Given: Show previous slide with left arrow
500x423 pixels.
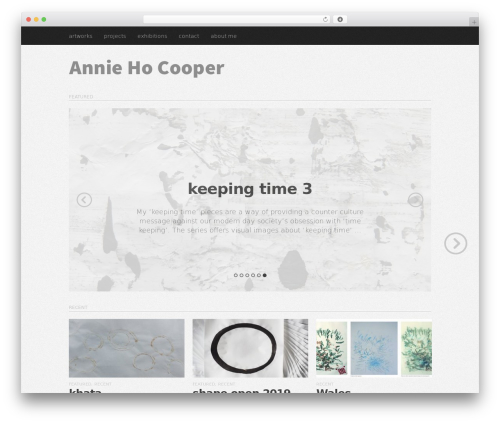Looking at the screenshot, I should point(84,200).
